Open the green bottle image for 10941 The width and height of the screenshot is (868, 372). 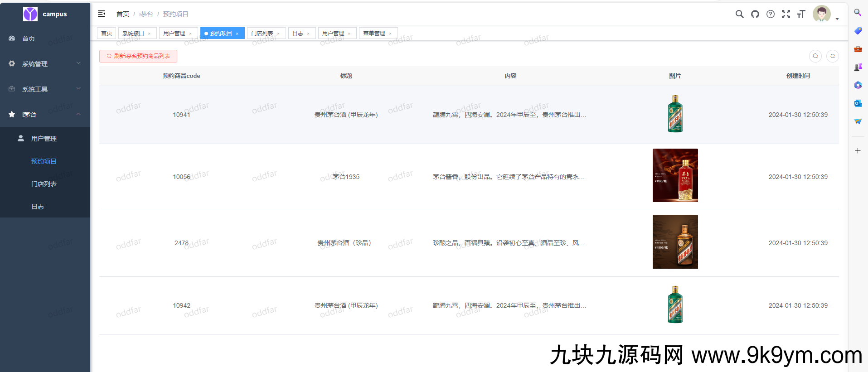[x=675, y=114]
